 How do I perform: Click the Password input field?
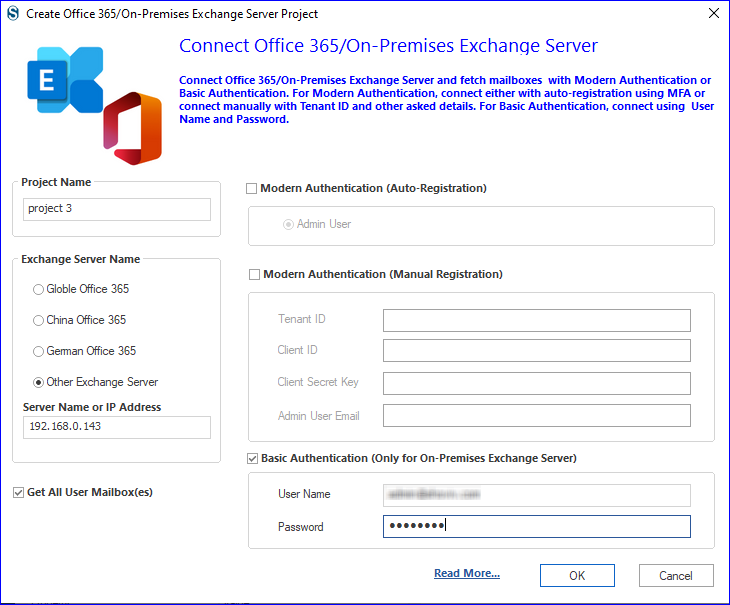537,526
